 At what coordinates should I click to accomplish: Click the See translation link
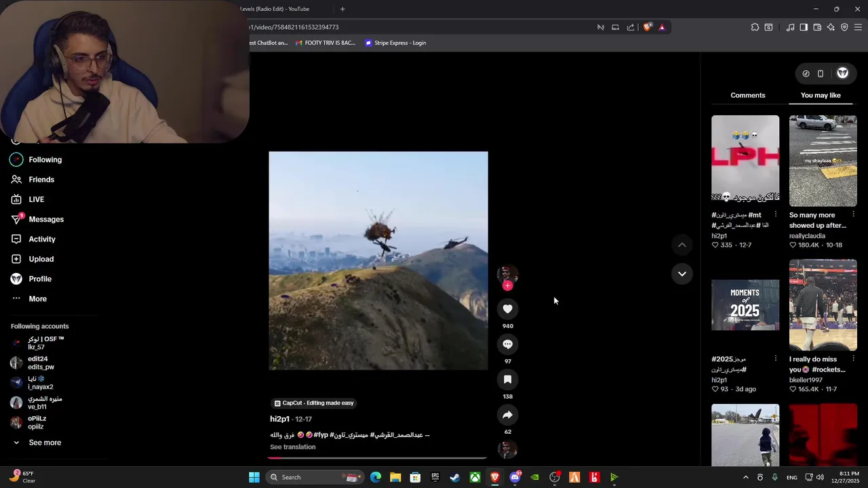(x=293, y=447)
